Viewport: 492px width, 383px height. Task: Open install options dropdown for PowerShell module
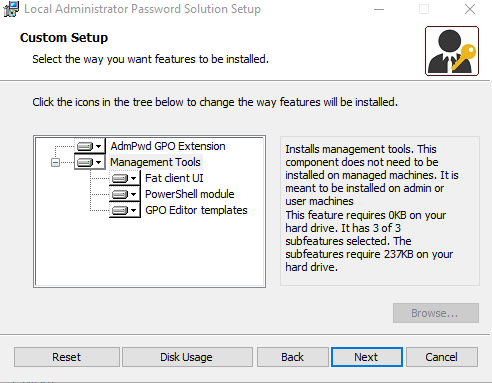133,194
